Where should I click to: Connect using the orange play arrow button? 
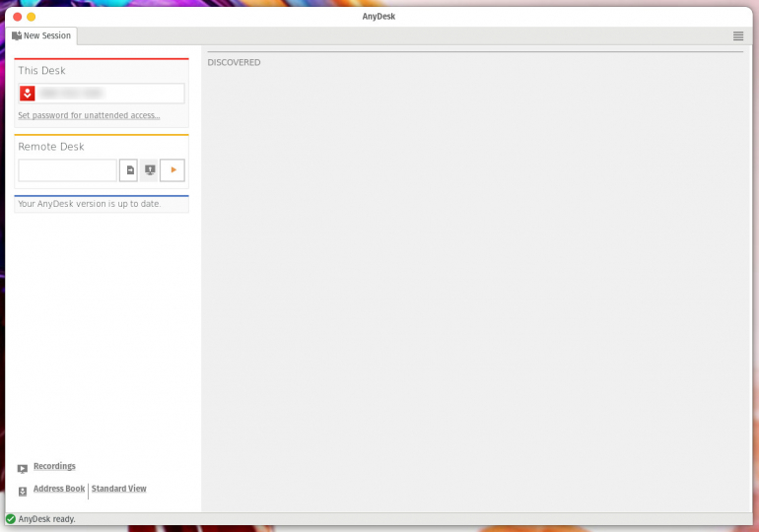point(172,170)
